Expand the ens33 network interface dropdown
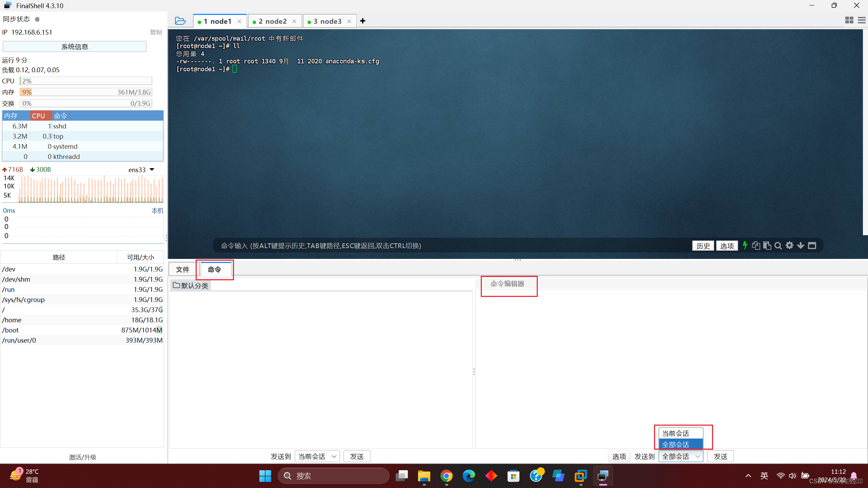Image resolution: width=868 pixels, height=488 pixels. [x=152, y=169]
